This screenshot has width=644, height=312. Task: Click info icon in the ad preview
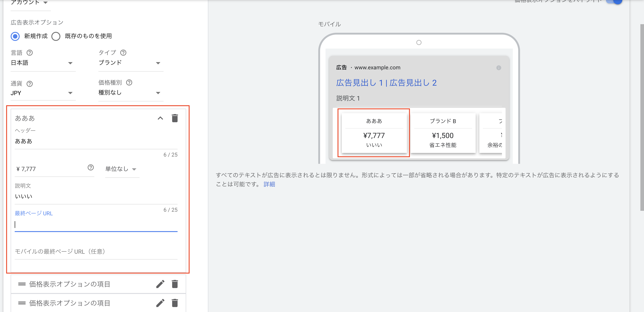(x=499, y=68)
